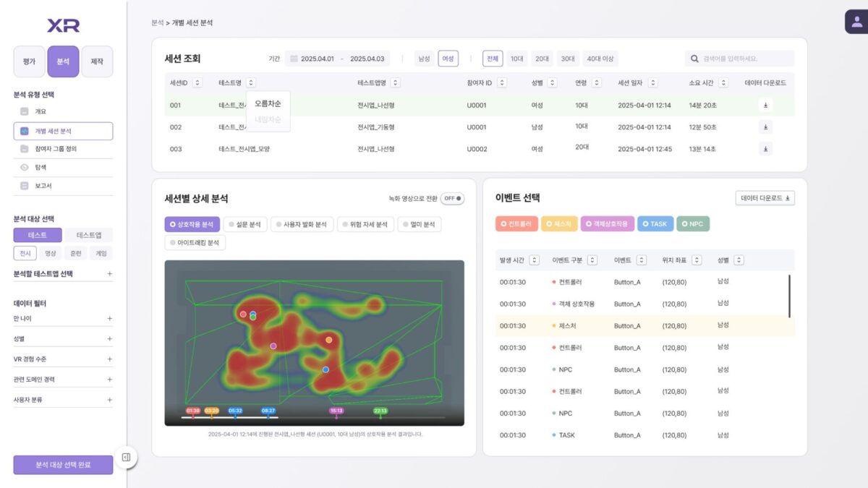Open the 세션ID column sort dropdown
868x488 pixels.
[x=197, y=83]
